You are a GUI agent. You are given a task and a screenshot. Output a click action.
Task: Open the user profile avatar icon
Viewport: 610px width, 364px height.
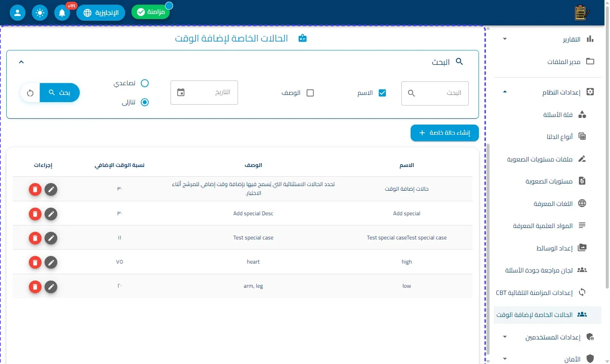17,13
